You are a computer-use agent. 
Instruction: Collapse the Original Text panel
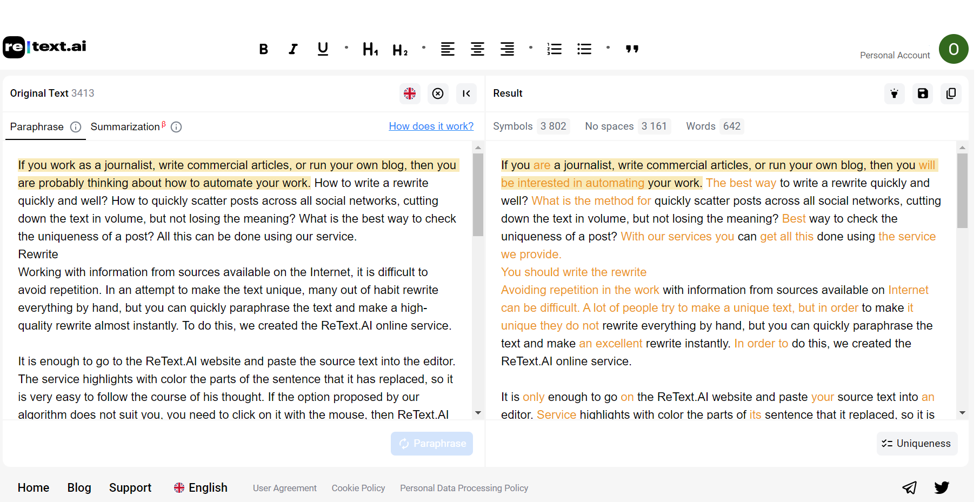[466, 93]
